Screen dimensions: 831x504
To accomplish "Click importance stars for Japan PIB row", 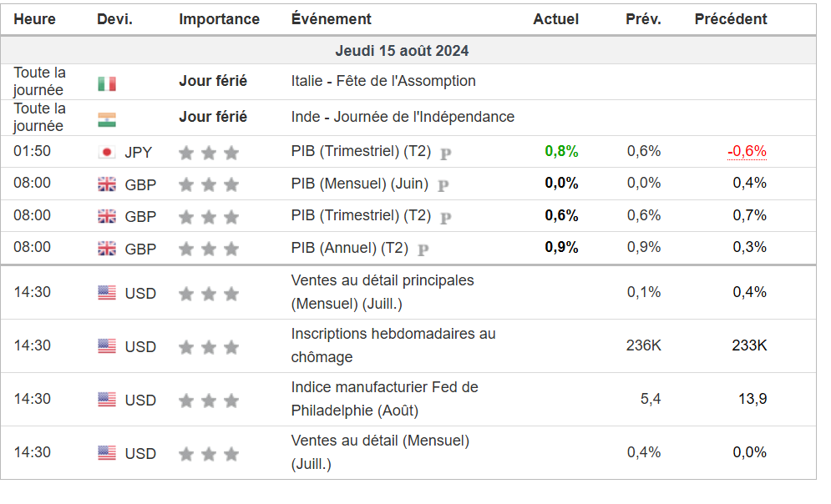I will (x=208, y=153).
